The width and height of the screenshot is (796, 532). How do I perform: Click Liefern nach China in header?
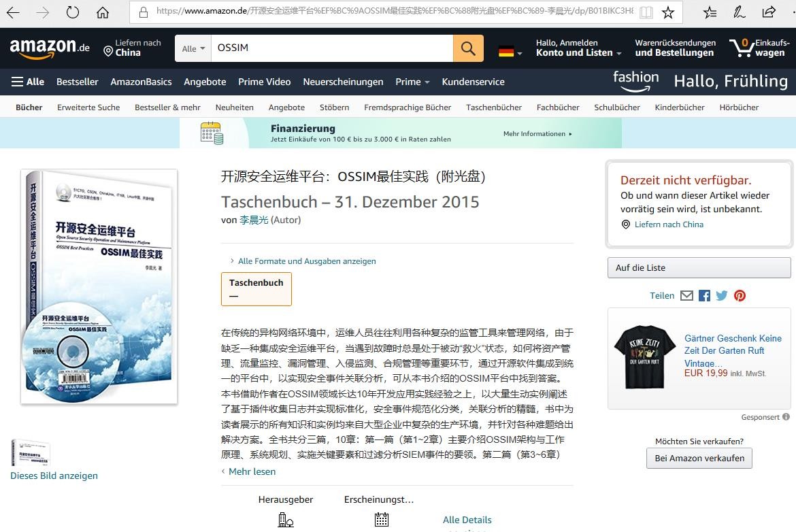pos(132,48)
